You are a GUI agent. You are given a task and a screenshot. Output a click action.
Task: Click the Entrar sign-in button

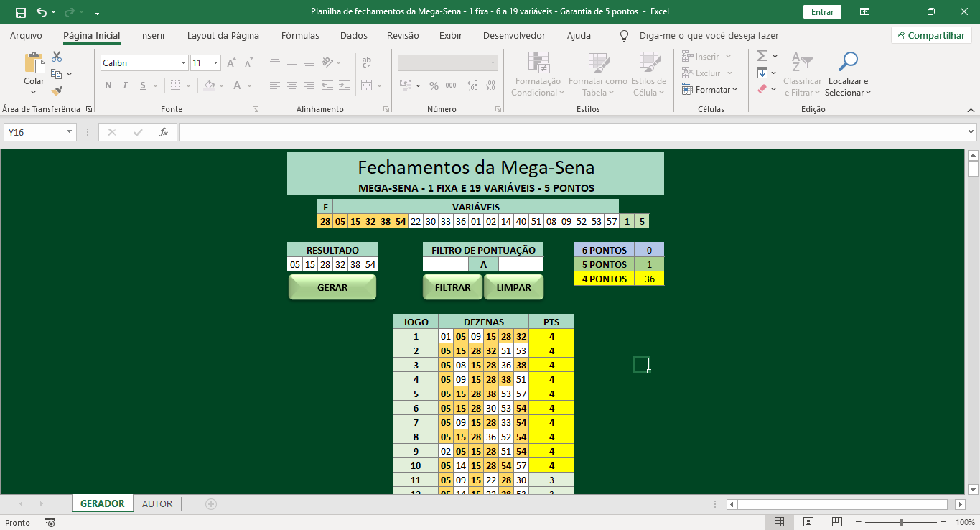point(822,12)
